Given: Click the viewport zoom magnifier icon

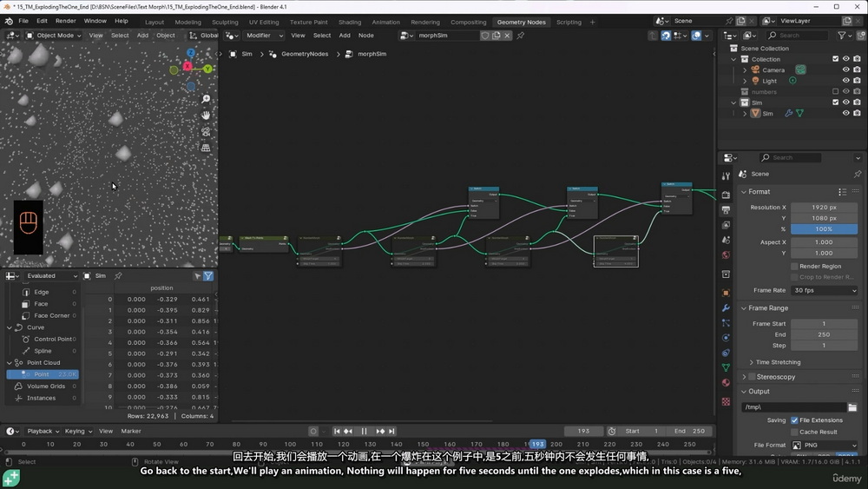Looking at the screenshot, I should pos(206,99).
